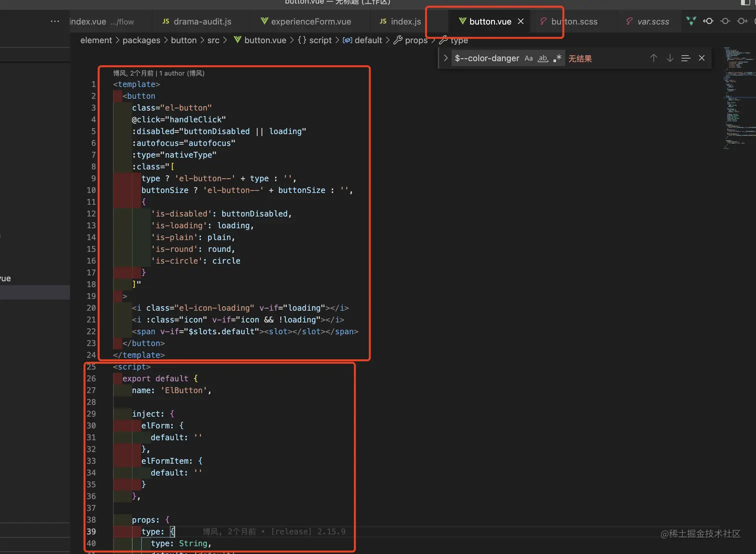Toggle Match Case (Aa) in find widget

pyautogui.click(x=528, y=59)
